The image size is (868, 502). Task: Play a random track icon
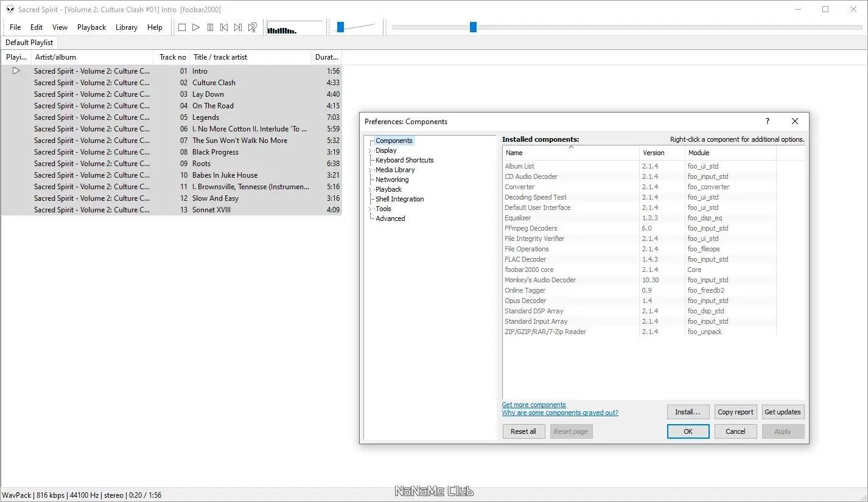click(252, 27)
